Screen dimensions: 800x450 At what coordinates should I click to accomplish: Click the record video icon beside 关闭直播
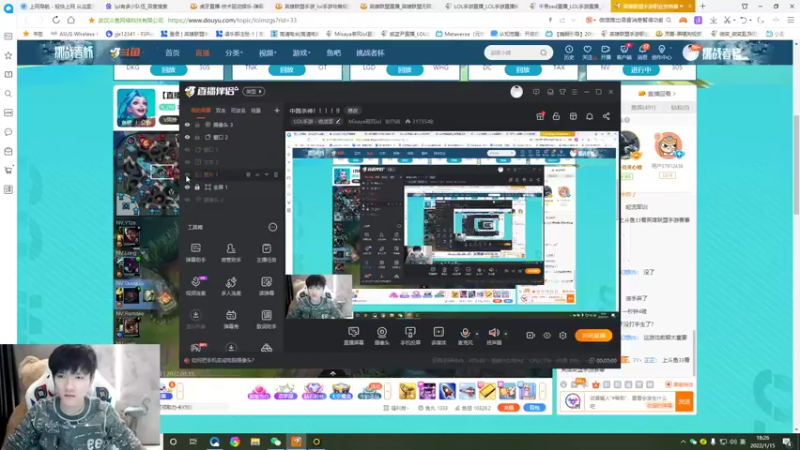tap(530, 335)
